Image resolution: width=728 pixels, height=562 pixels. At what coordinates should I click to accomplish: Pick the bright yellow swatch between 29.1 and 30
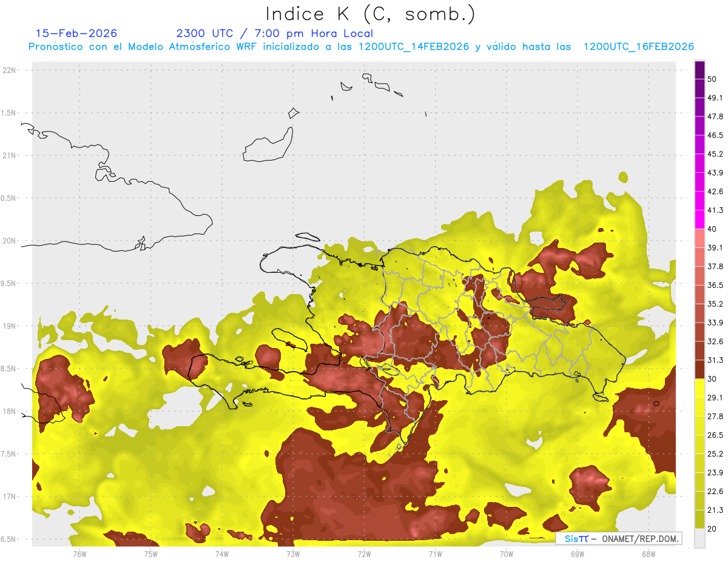click(x=699, y=388)
